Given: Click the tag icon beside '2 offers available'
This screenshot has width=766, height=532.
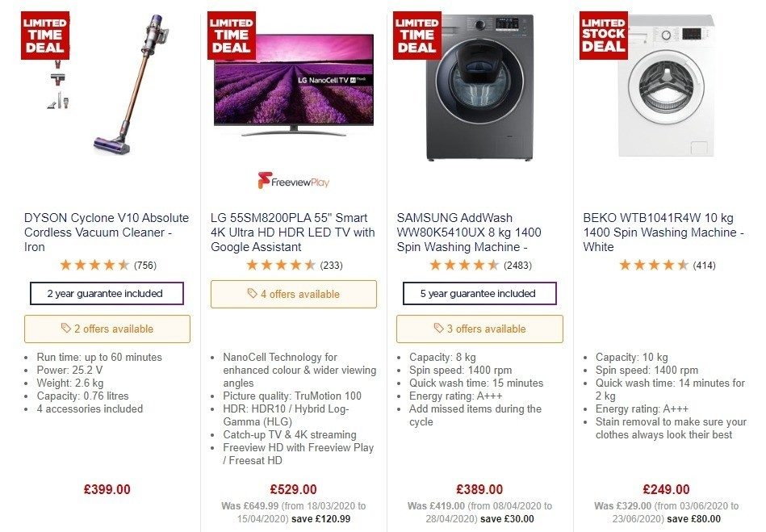Looking at the screenshot, I should pos(65,329).
